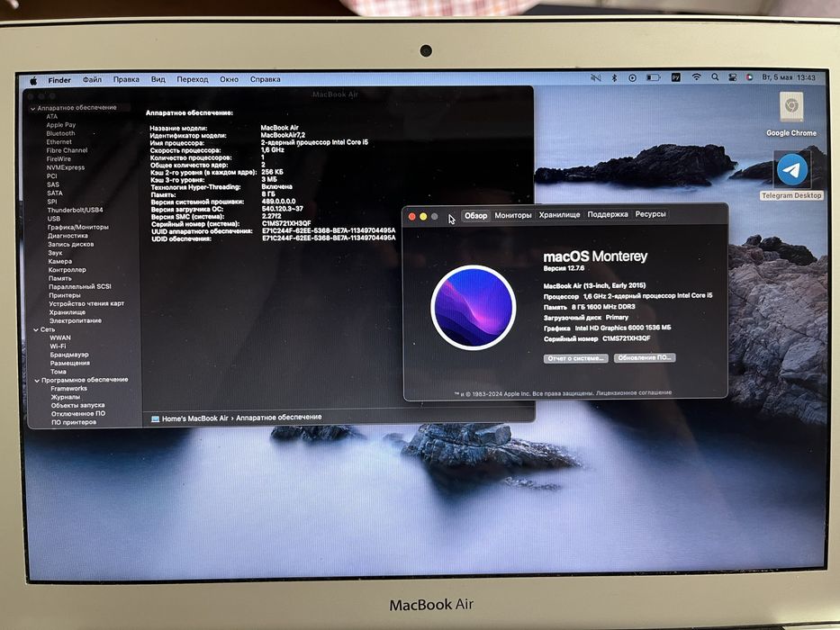Select Звук in the sidebar

coord(55,253)
